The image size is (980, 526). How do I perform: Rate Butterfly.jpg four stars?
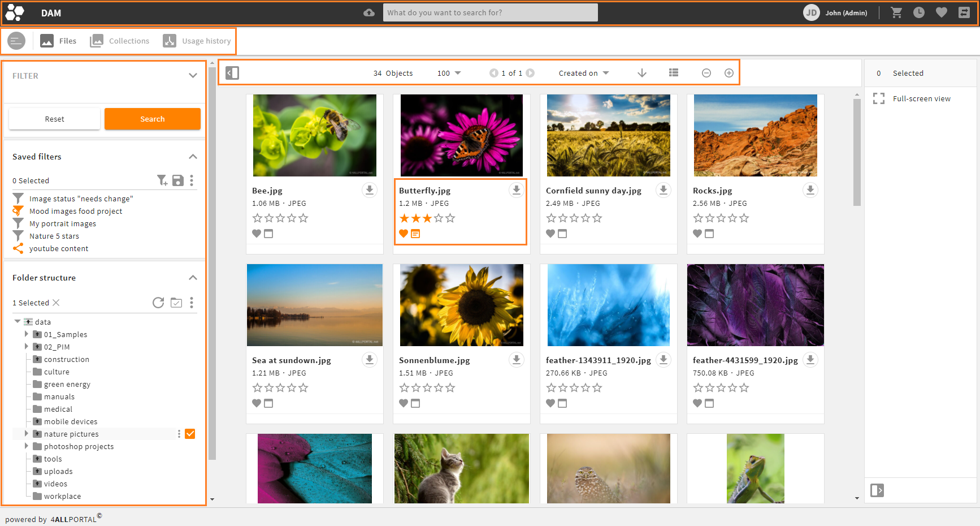[x=439, y=218]
